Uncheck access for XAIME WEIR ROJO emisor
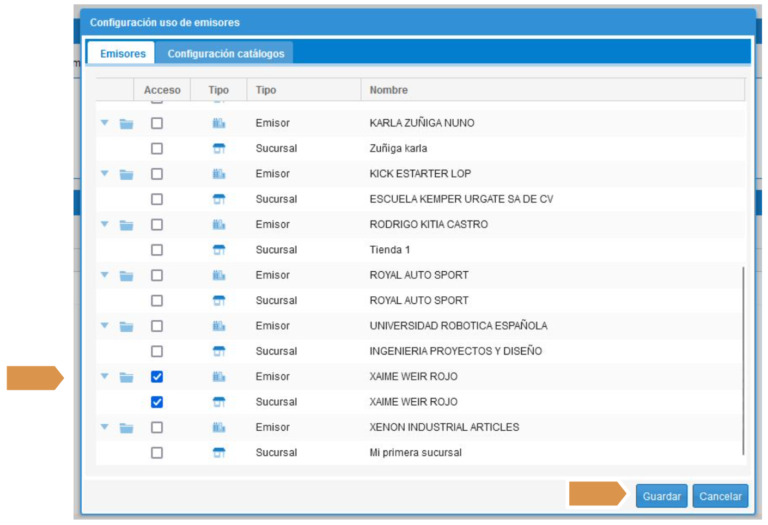The image size is (768, 525). click(x=157, y=377)
